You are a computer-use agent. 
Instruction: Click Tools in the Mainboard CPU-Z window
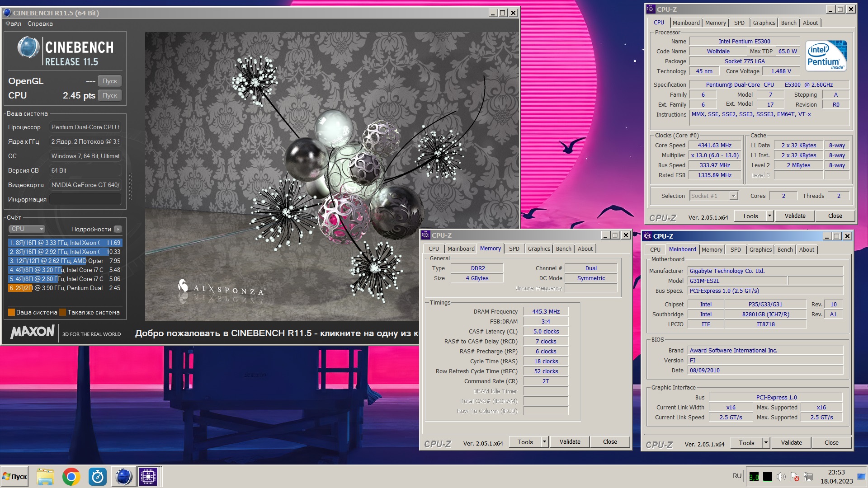pyautogui.click(x=746, y=443)
